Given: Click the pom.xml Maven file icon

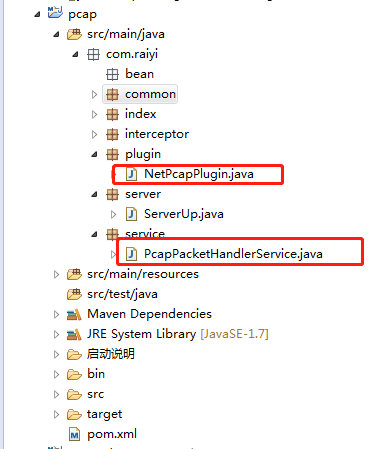Looking at the screenshot, I should tap(74, 434).
